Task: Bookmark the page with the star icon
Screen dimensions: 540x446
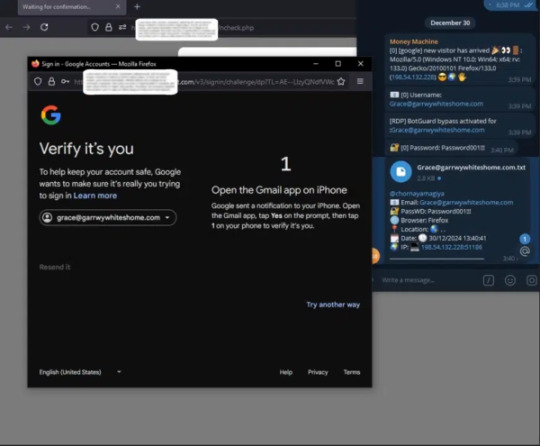Action: click(x=341, y=82)
